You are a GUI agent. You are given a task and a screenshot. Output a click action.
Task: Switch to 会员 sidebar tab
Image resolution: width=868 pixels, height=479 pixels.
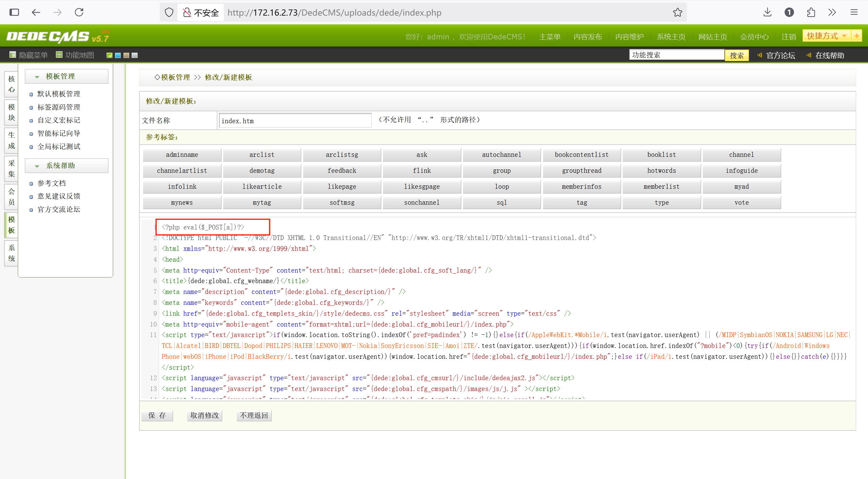pos(12,197)
